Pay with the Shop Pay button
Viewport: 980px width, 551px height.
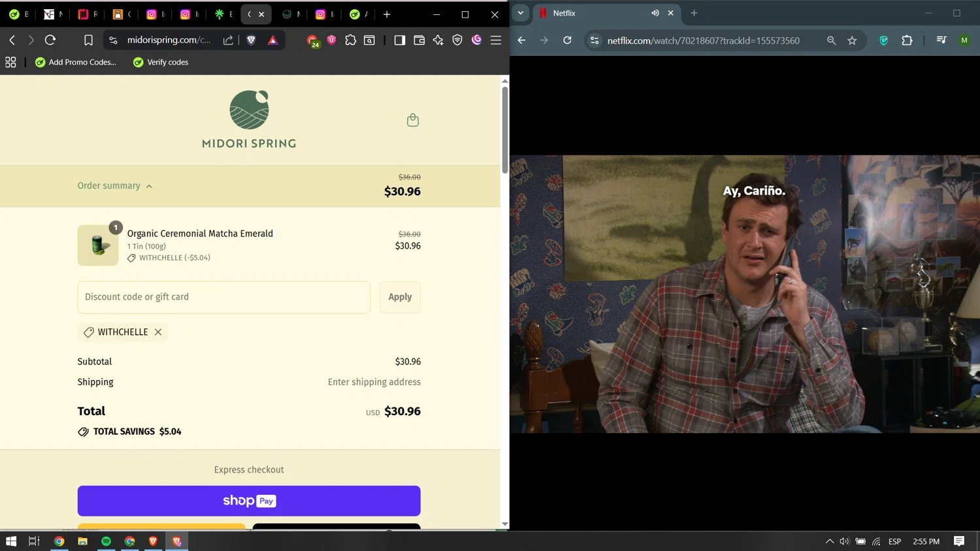click(249, 501)
